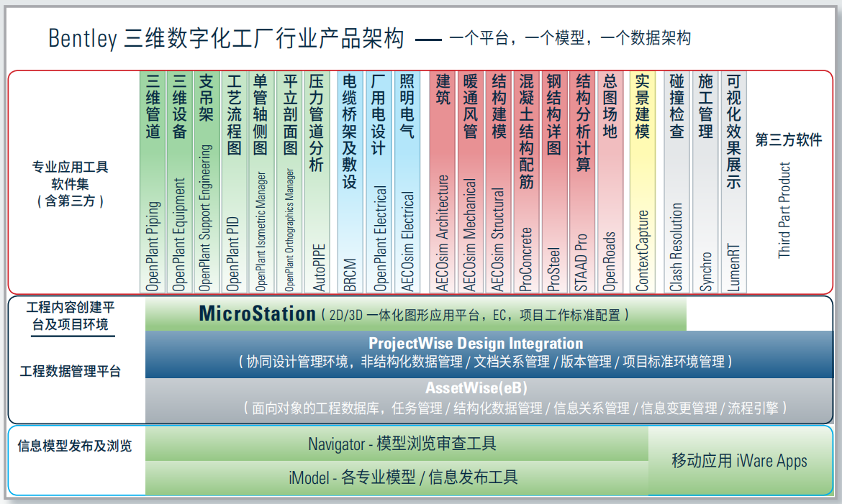Screen dimensions: 842x504
Task: Click OpenPlant Orthographics Manager column
Action: (289, 182)
